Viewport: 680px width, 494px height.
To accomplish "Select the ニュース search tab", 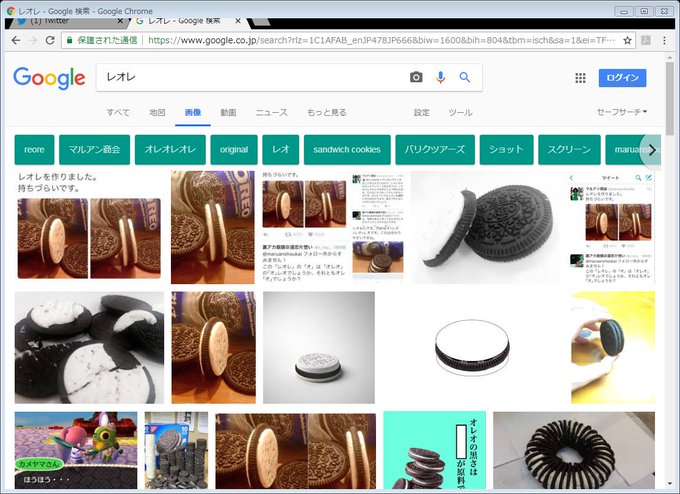I will pyautogui.click(x=271, y=112).
